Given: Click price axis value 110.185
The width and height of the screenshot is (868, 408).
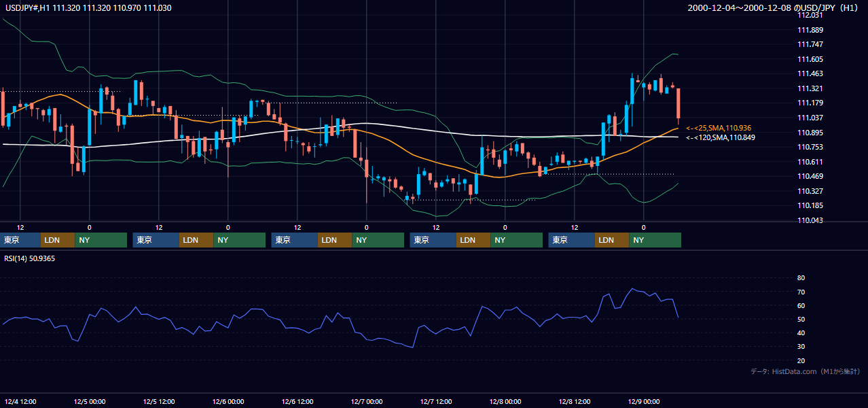Looking at the screenshot, I should (810, 205).
